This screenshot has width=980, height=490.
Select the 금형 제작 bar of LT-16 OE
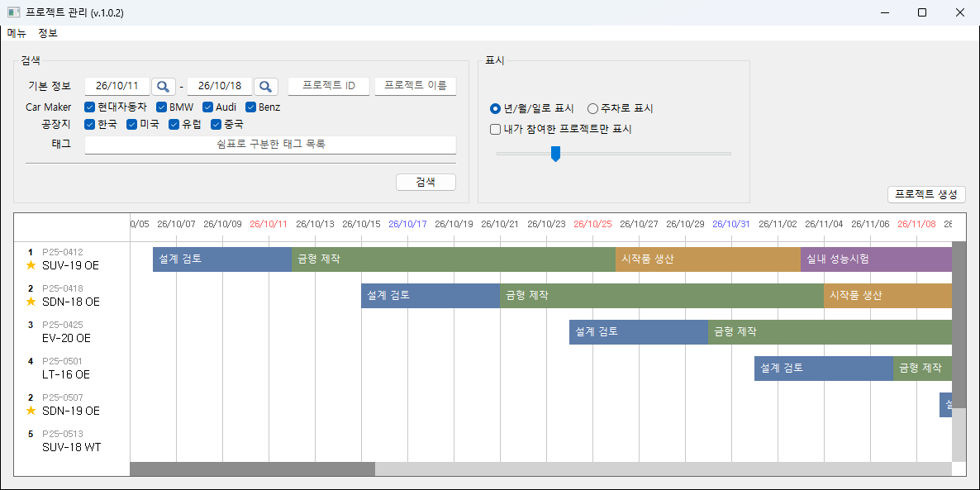(x=922, y=369)
